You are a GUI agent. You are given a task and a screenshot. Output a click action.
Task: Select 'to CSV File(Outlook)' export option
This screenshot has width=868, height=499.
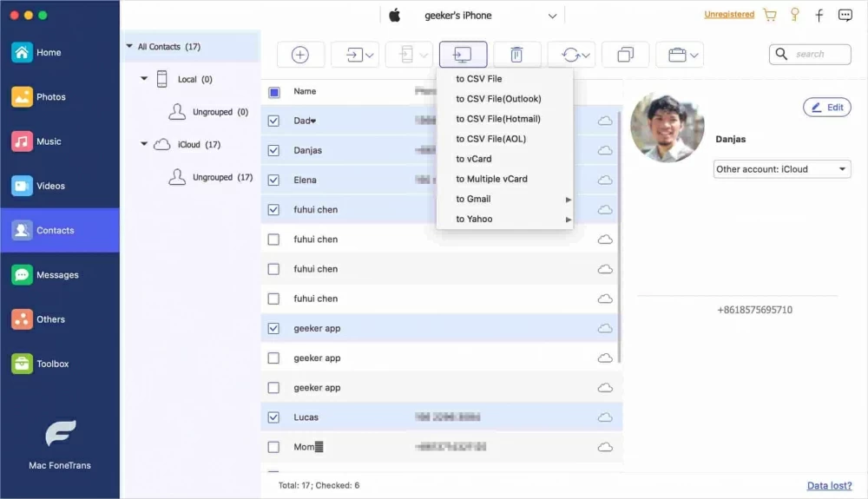[498, 99]
